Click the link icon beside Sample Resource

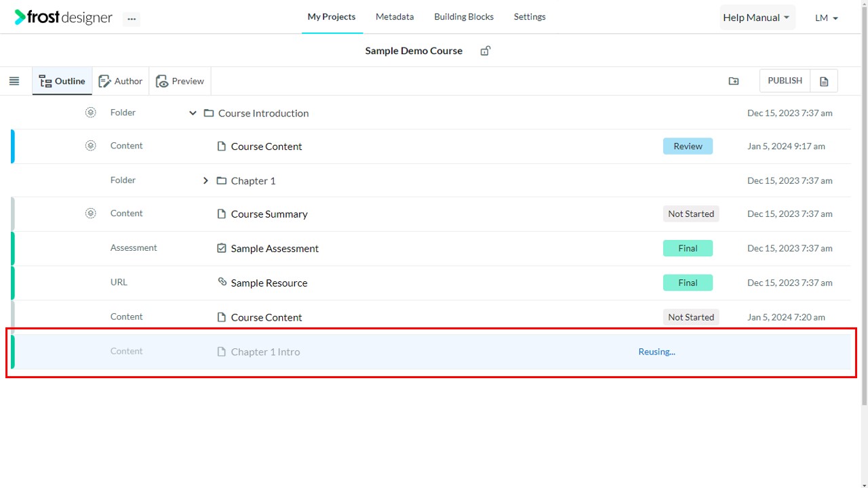pos(222,282)
